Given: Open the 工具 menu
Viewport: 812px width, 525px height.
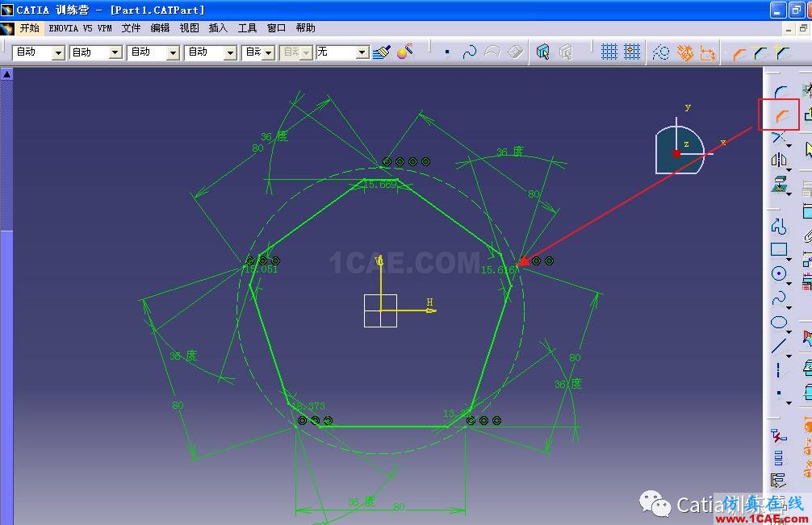Looking at the screenshot, I should coord(247,28).
